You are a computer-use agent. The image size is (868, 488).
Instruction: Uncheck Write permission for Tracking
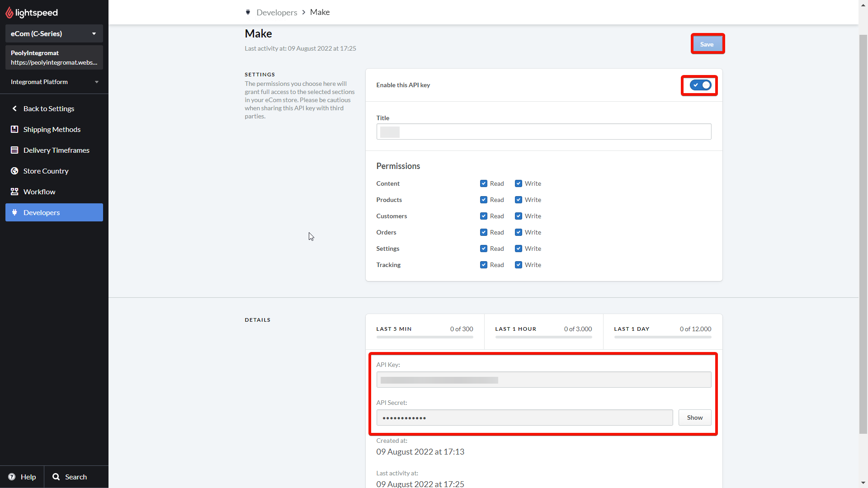tap(519, 265)
